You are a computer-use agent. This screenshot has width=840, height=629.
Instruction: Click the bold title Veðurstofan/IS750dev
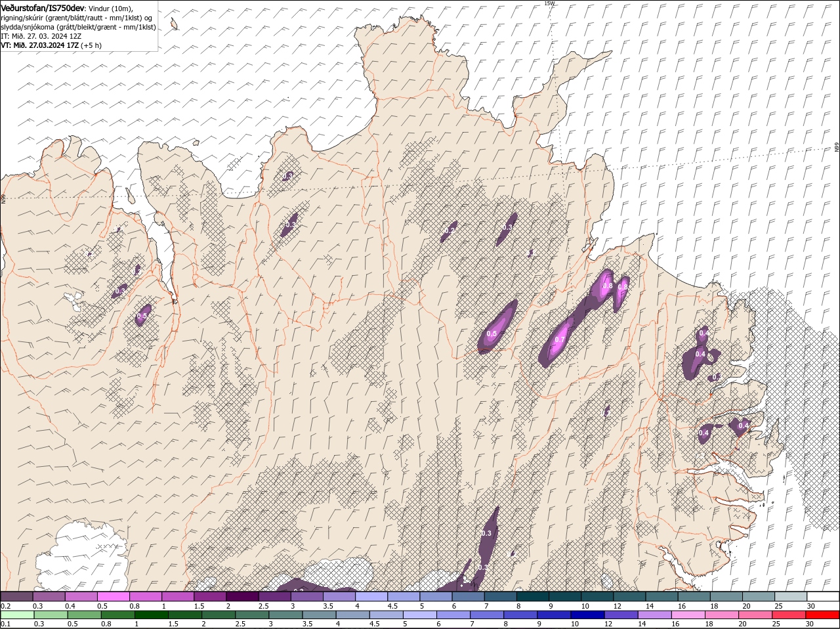[x=43, y=7]
